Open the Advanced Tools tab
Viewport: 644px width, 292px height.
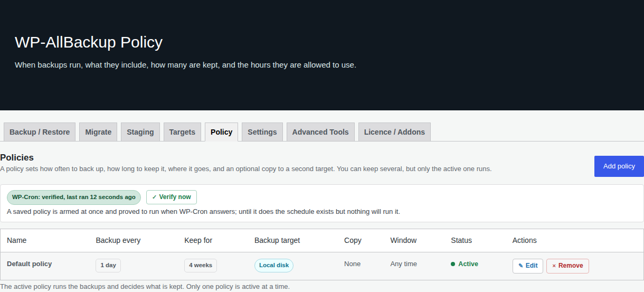(x=320, y=132)
